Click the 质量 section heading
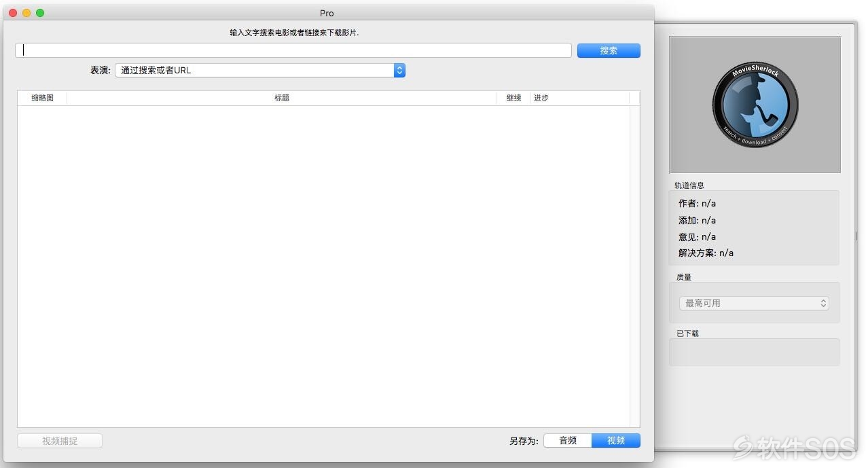Screen dimensions: 868x468 (x=684, y=277)
